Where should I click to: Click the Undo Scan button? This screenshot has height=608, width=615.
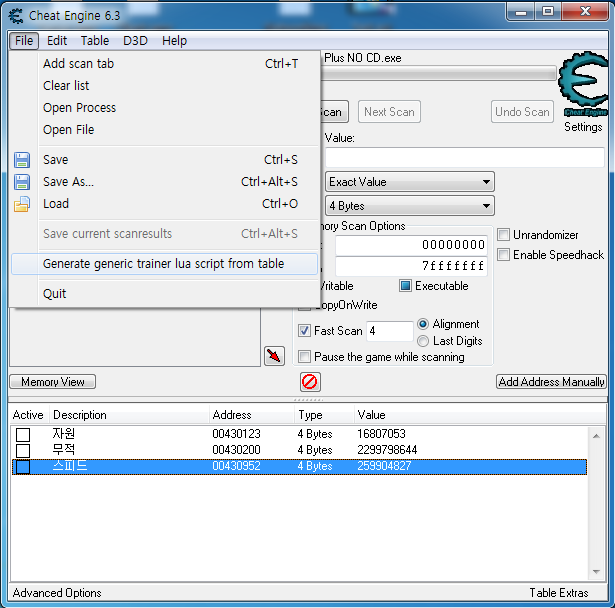[x=522, y=112]
